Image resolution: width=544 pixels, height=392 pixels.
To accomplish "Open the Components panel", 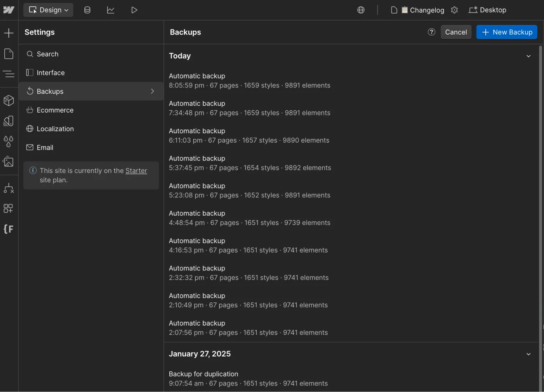I will [9, 100].
